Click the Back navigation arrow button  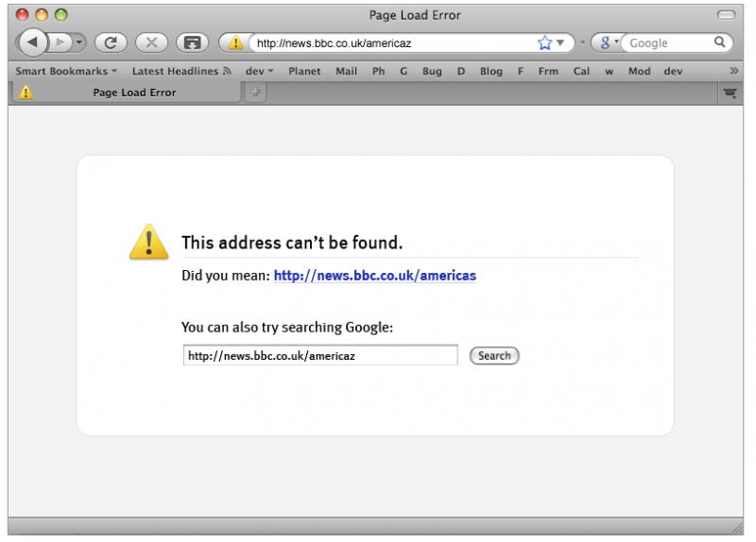[x=33, y=42]
